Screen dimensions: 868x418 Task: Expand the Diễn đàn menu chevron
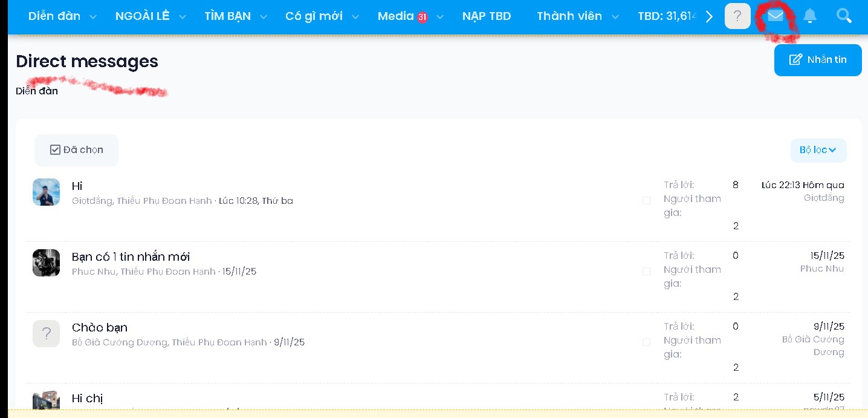[x=93, y=17]
